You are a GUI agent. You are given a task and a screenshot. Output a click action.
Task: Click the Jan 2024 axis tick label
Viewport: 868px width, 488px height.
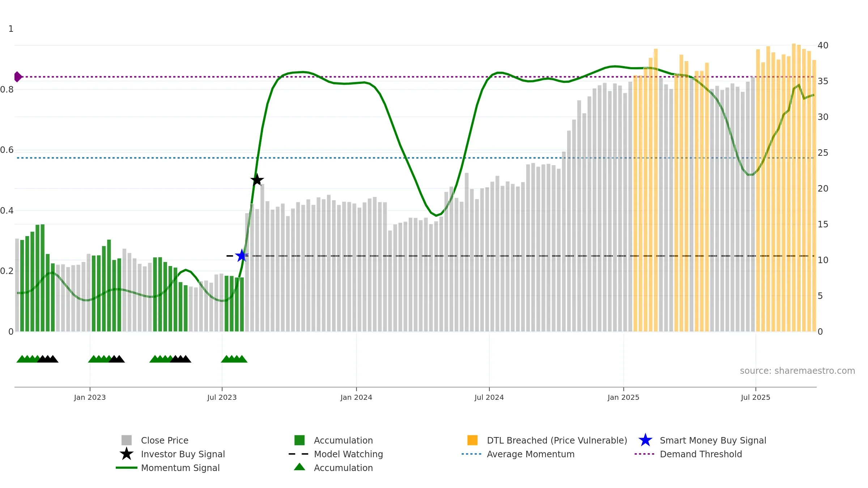(x=356, y=398)
